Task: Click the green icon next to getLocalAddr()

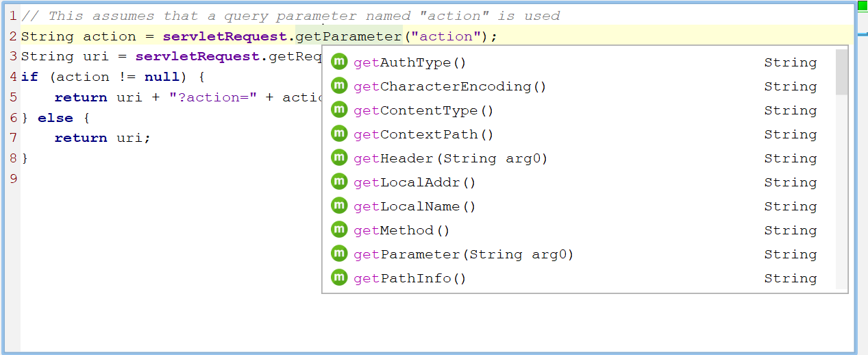Action: click(339, 182)
